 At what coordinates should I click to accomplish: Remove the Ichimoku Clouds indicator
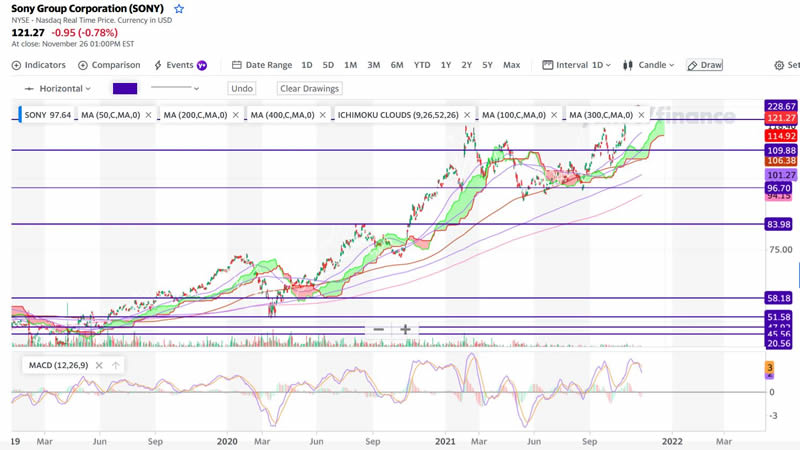click(466, 115)
